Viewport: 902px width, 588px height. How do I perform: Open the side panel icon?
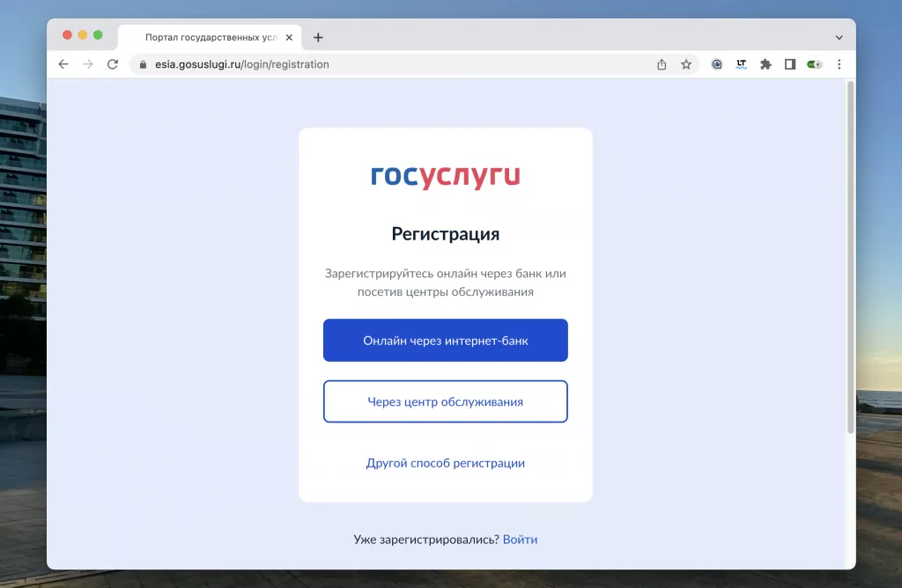point(790,63)
